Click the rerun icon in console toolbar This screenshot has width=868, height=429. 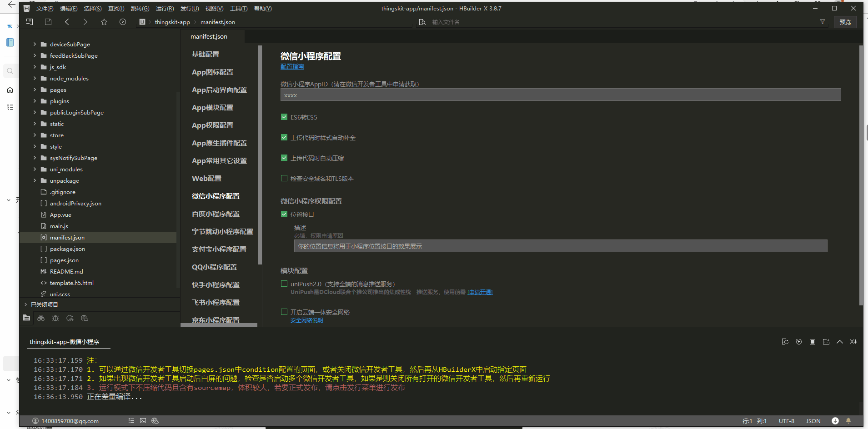[799, 342]
